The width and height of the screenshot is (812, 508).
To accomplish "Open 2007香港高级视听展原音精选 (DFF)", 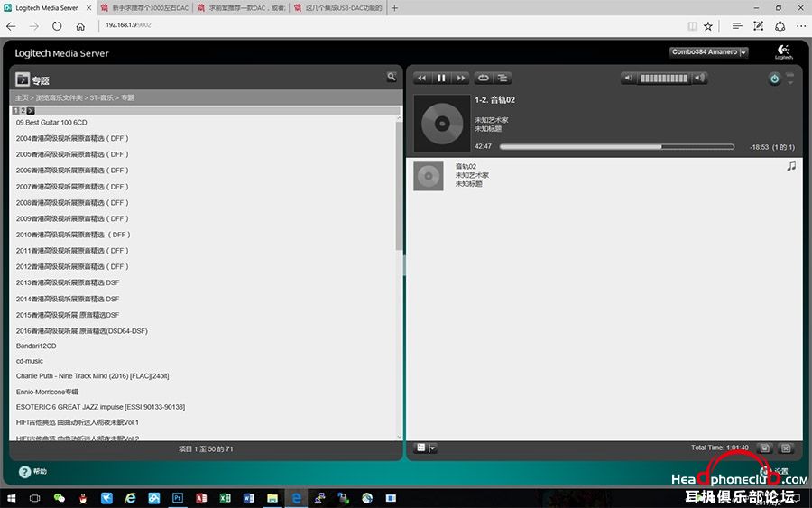I will click(72, 187).
